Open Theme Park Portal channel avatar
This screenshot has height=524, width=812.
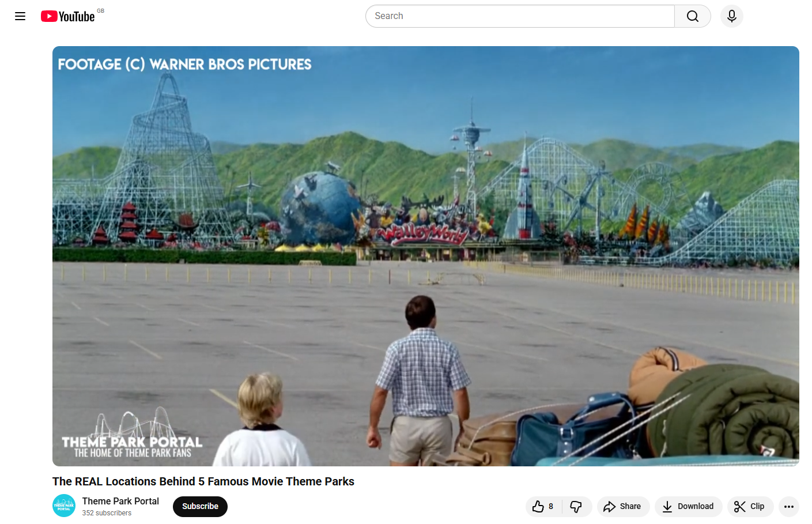pyautogui.click(x=64, y=506)
